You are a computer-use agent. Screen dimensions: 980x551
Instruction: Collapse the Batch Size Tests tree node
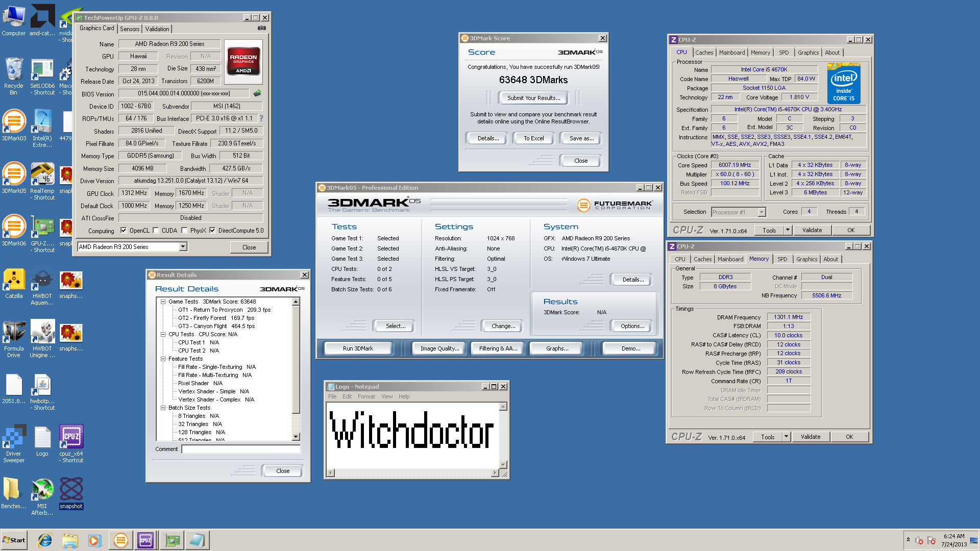(163, 408)
